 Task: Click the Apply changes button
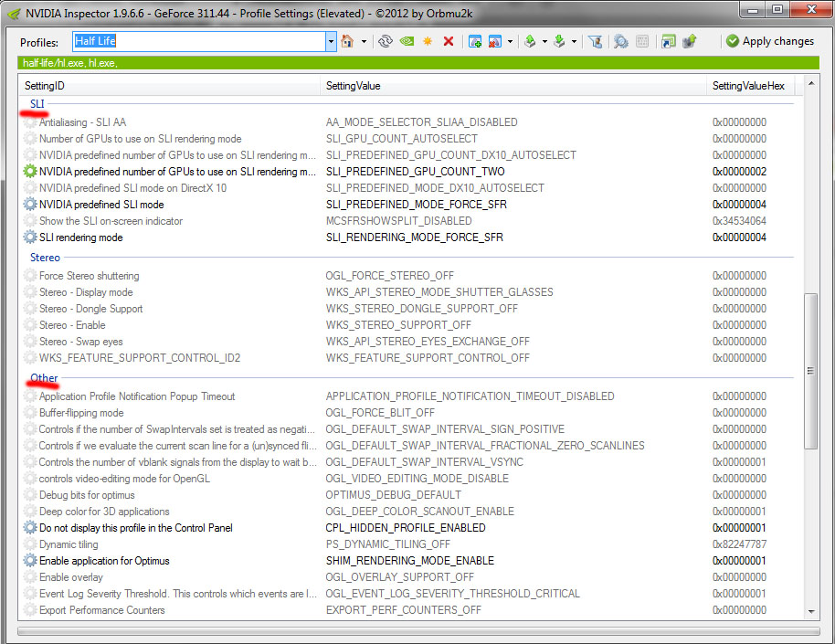(x=770, y=41)
